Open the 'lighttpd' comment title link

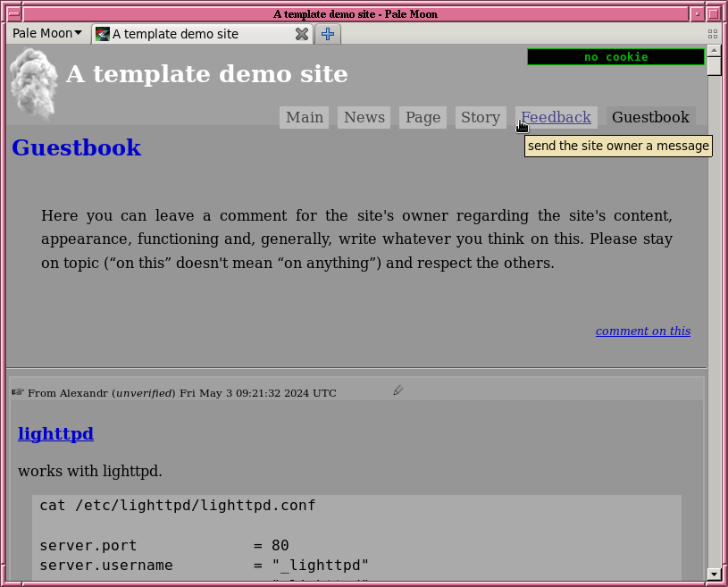(55, 434)
